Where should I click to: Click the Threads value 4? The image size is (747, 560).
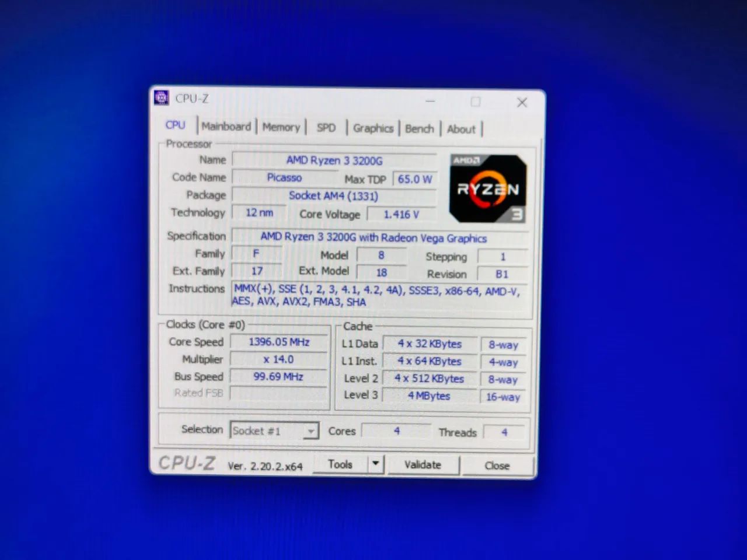(x=504, y=432)
